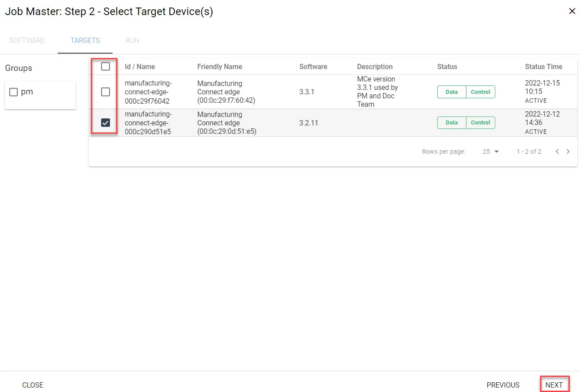Click status time 2022-12-12 14:36

[x=542, y=118]
